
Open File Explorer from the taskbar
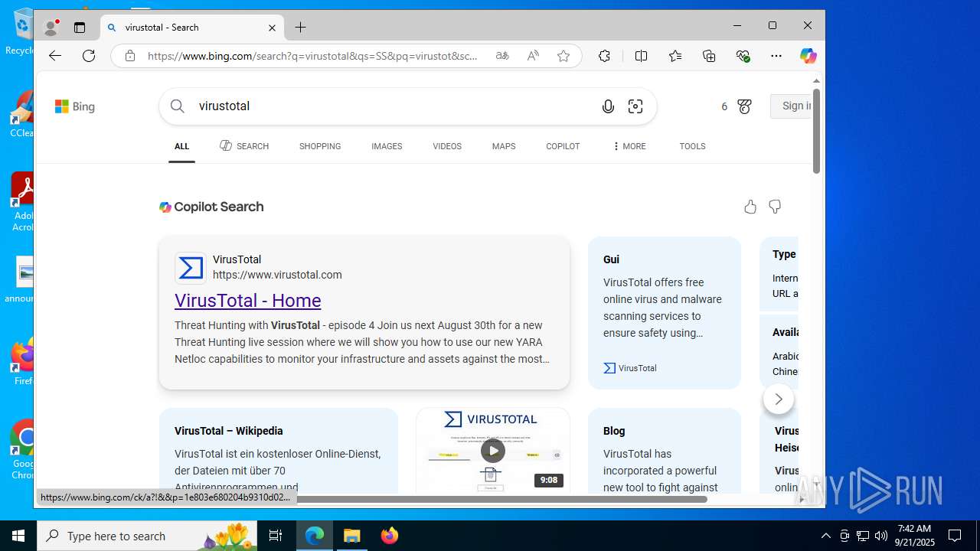coord(351,536)
